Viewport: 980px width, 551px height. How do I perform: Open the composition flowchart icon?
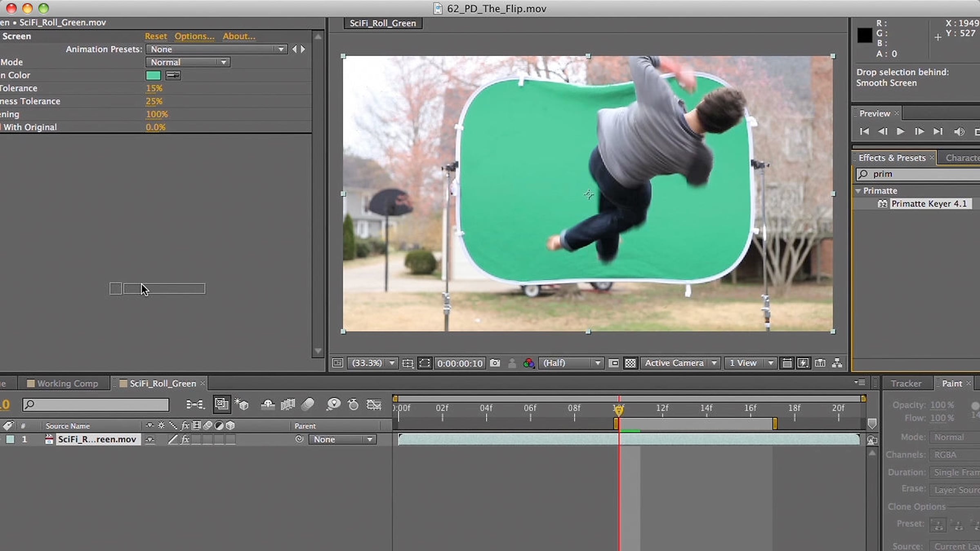(x=837, y=363)
